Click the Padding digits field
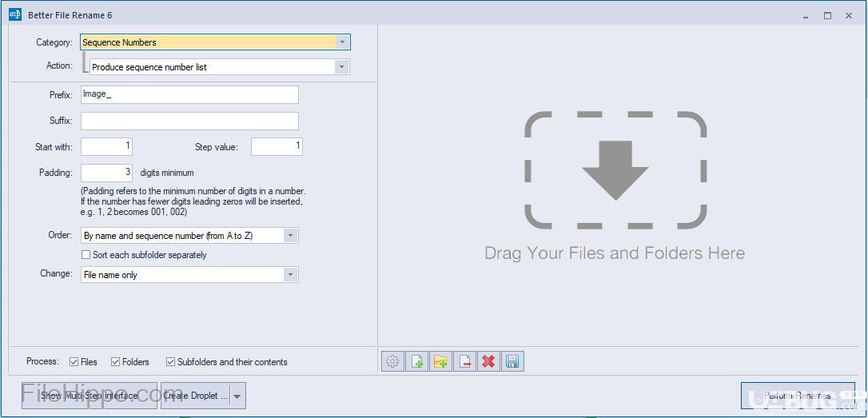 107,173
